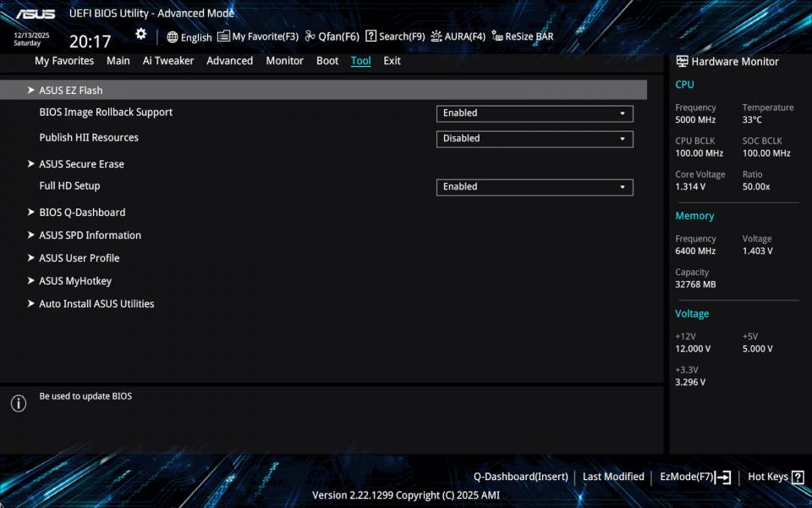Switch to the Ai Tweaker tab
The width and height of the screenshot is (812, 508).
(x=168, y=61)
